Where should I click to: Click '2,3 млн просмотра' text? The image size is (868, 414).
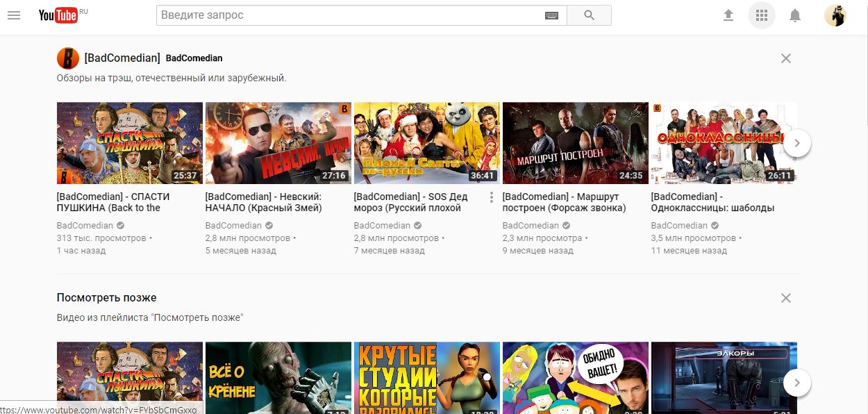[x=542, y=238]
